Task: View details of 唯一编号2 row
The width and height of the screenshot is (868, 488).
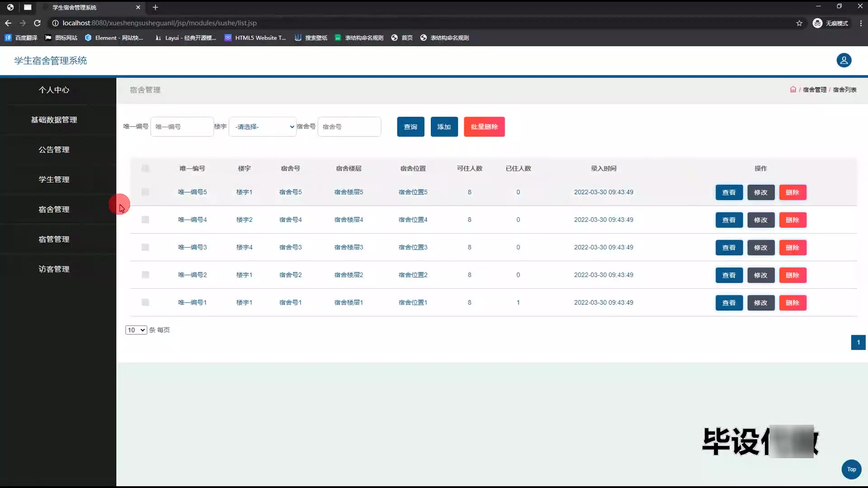Action: (x=729, y=275)
